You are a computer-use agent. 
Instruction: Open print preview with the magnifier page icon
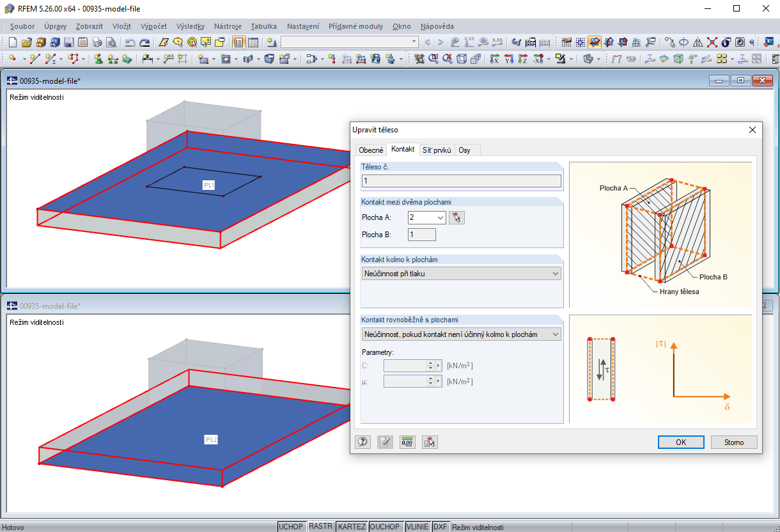(x=111, y=43)
